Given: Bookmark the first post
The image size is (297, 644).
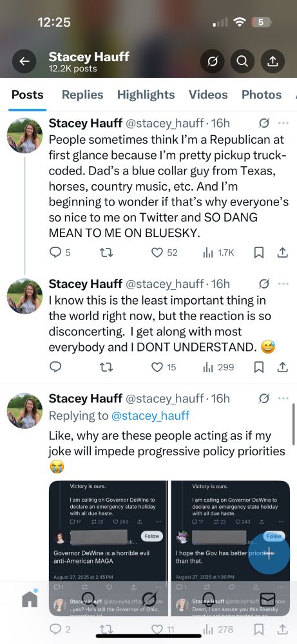Looking at the screenshot, I should click(x=258, y=252).
